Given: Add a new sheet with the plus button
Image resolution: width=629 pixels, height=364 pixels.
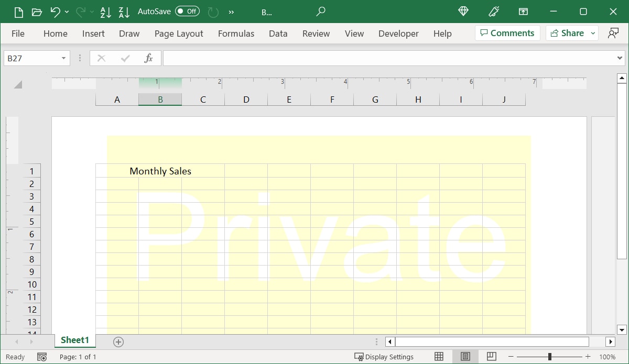Looking at the screenshot, I should click(118, 341).
